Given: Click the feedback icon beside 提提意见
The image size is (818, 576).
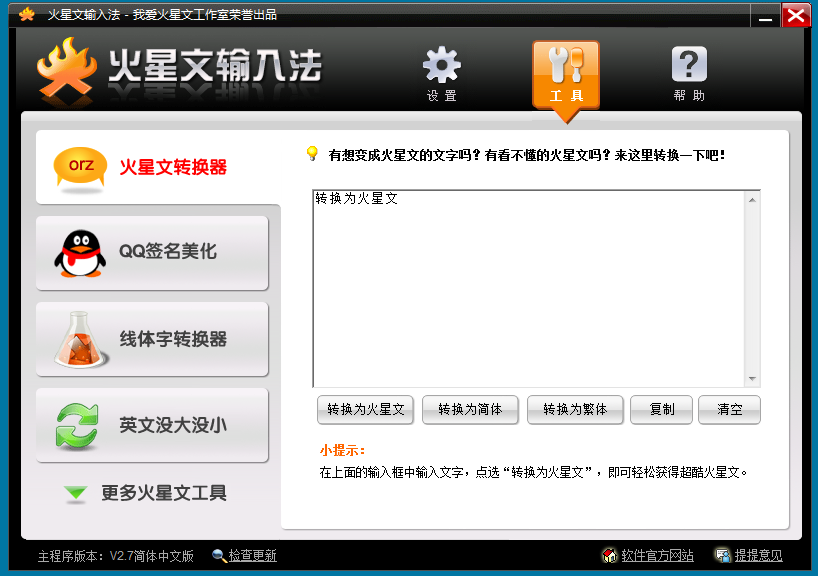Looking at the screenshot, I should pos(723,556).
